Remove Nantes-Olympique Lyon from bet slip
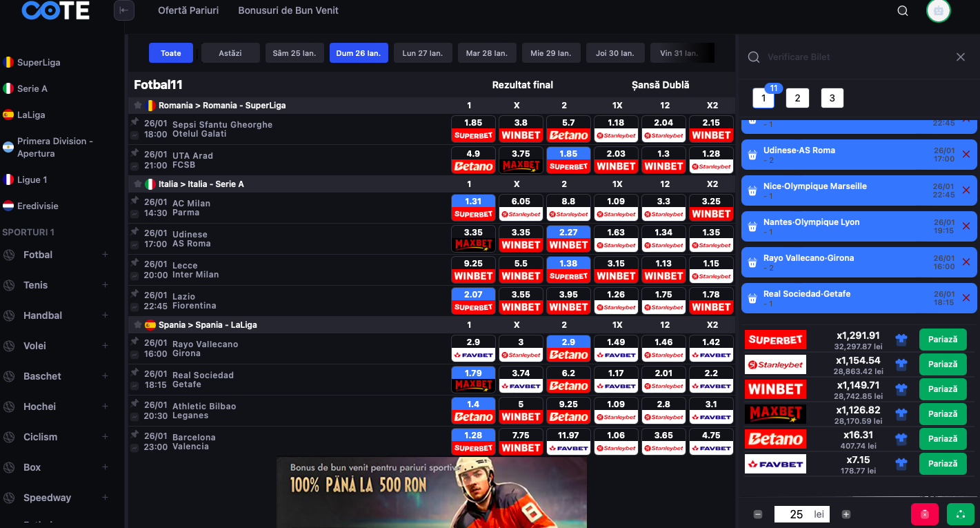Screen dimensions: 980x528 point(966,226)
